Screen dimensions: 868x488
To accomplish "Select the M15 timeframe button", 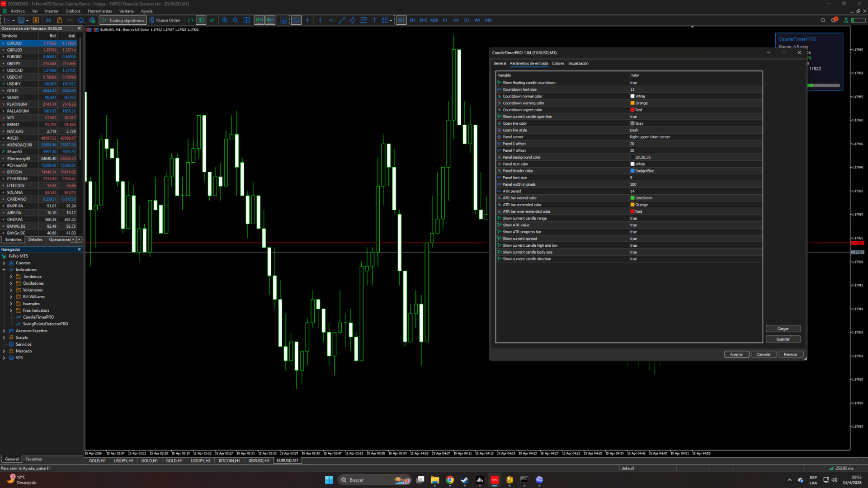I will (x=423, y=20).
